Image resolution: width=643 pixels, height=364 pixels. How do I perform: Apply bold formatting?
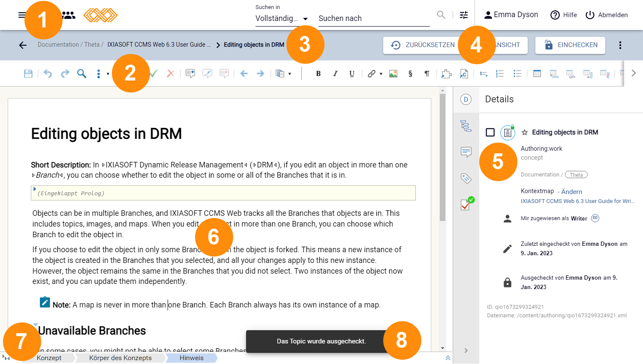[318, 74]
